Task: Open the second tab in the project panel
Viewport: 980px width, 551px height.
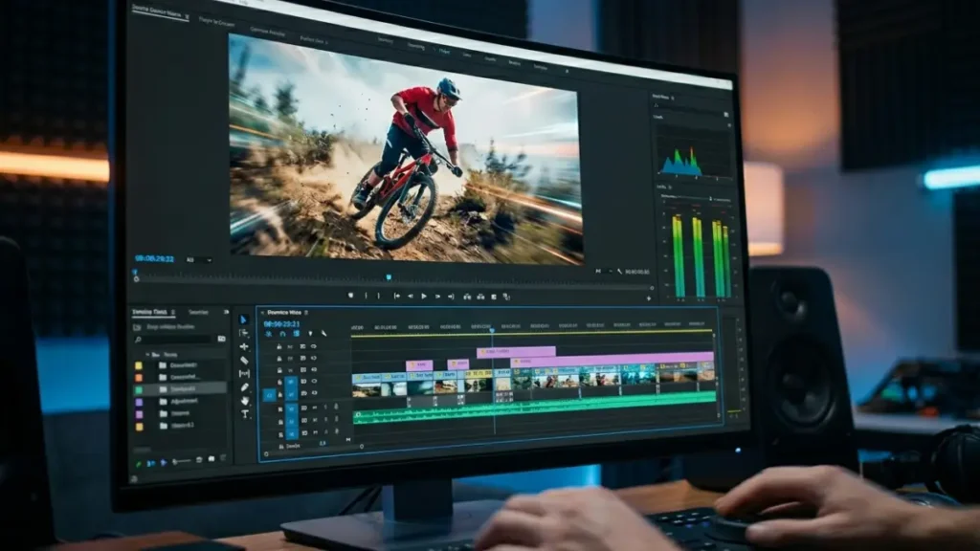Action: pyautogui.click(x=199, y=313)
